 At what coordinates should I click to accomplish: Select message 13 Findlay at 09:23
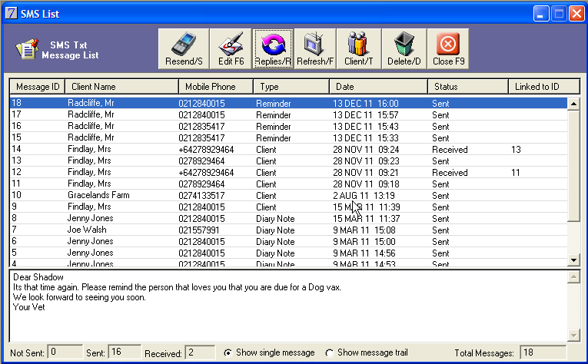[x=288, y=161]
